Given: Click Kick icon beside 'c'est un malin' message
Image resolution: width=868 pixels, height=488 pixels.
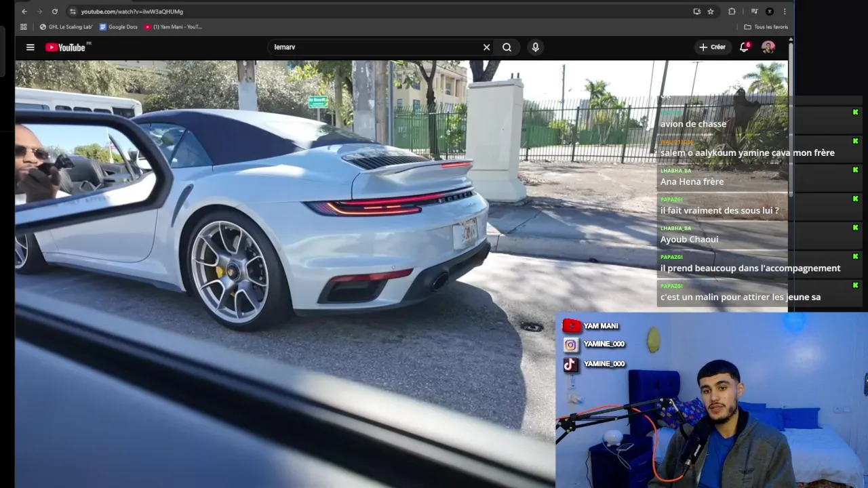Looking at the screenshot, I should point(856,285).
